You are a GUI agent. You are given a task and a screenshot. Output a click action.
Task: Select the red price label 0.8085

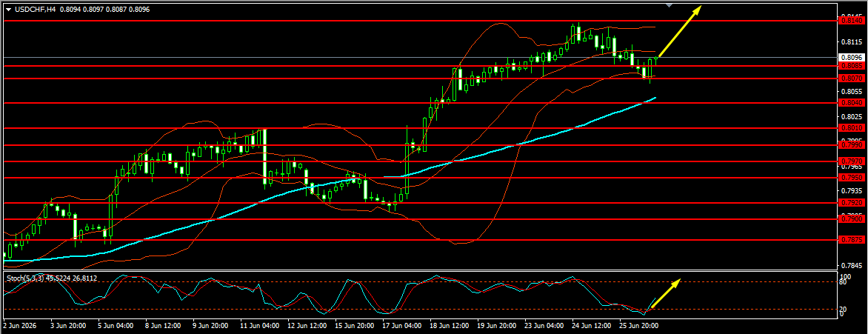click(851, 66)
